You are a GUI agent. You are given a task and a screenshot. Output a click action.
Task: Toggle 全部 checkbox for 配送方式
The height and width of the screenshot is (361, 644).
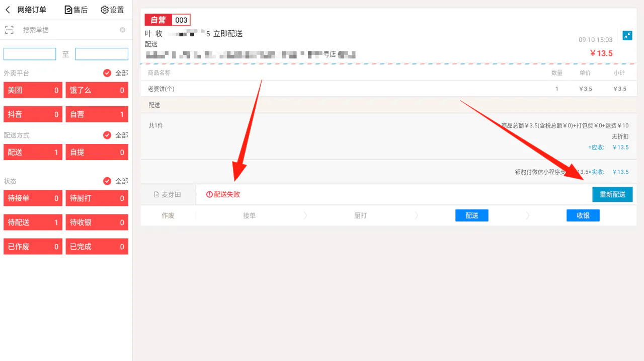click(107, 135)
